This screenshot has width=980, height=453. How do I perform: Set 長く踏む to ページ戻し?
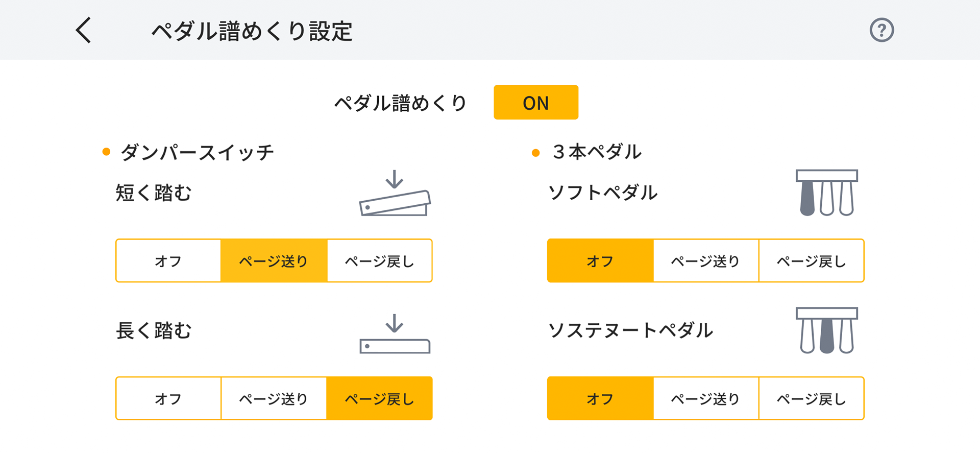[x=379, y=399]
